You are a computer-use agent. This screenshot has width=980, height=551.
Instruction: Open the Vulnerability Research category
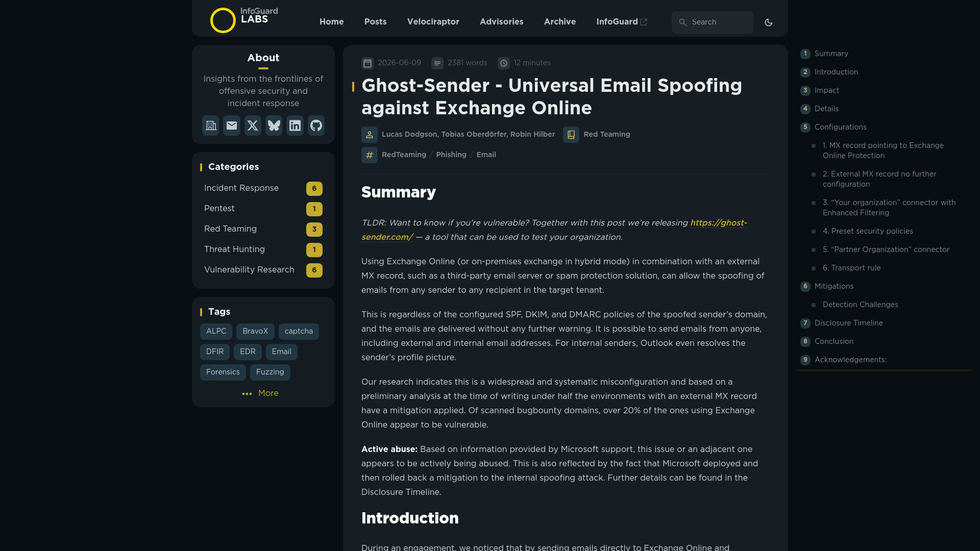coord(263,270)
